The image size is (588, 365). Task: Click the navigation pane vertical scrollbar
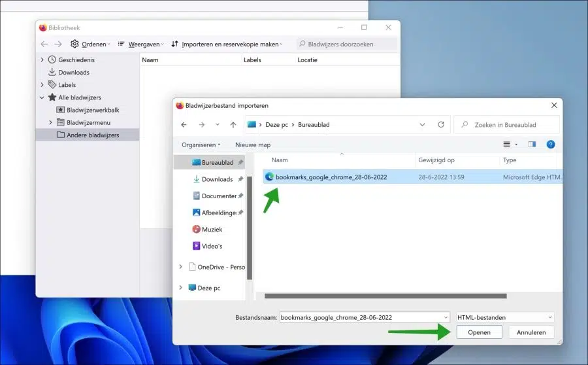[250, 228]
